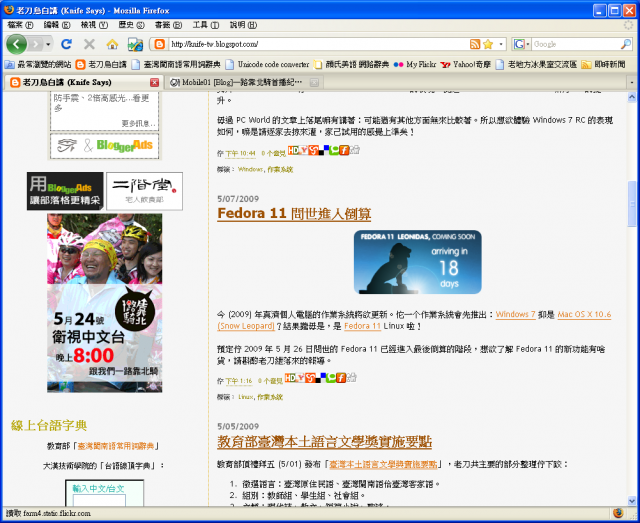The width and height of the screenshot is (640, 523).
Task: Click the page vertical scrollbar thumb
Action: pos(631,203)
